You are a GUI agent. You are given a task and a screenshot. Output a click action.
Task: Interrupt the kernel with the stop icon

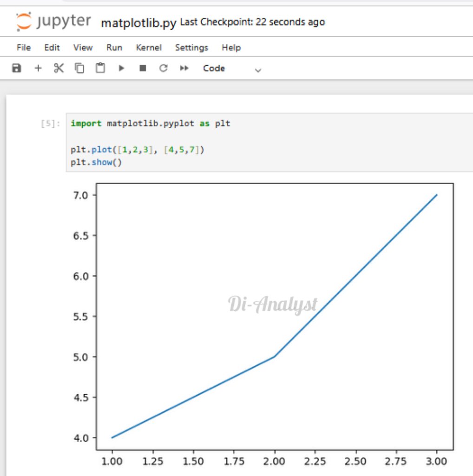[x=143, y=68]
